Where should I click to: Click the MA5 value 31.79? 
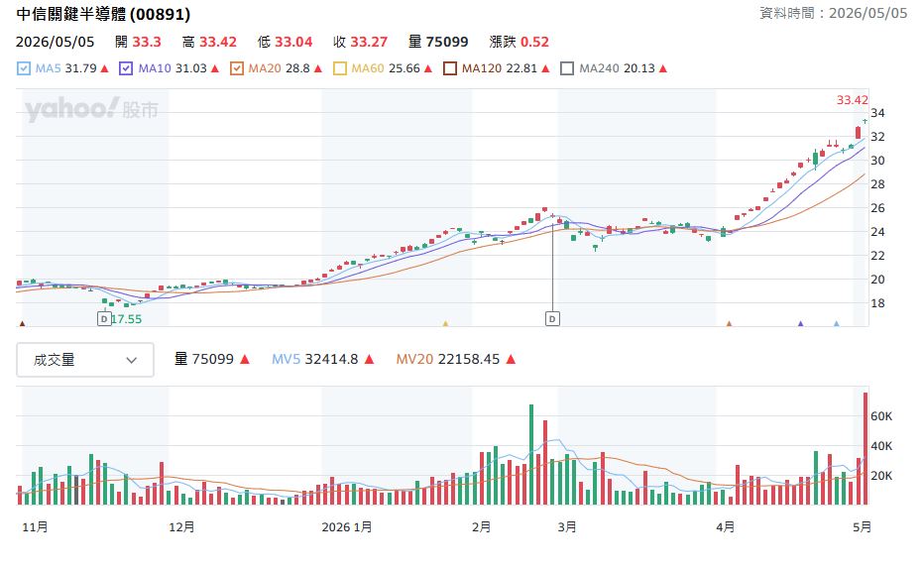point(80,68)
